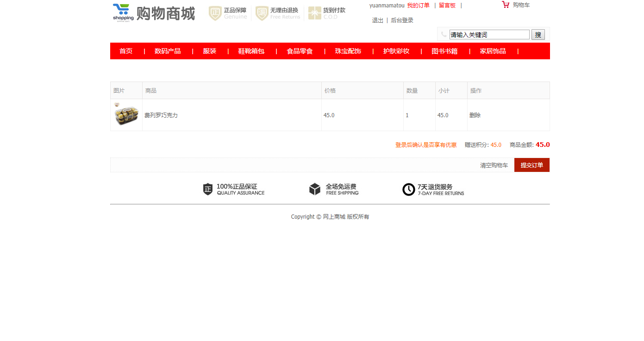Click the 全场免运费 free shipping box icon
The width and height of the screenshot is (644, 341).
pos(314,189)
